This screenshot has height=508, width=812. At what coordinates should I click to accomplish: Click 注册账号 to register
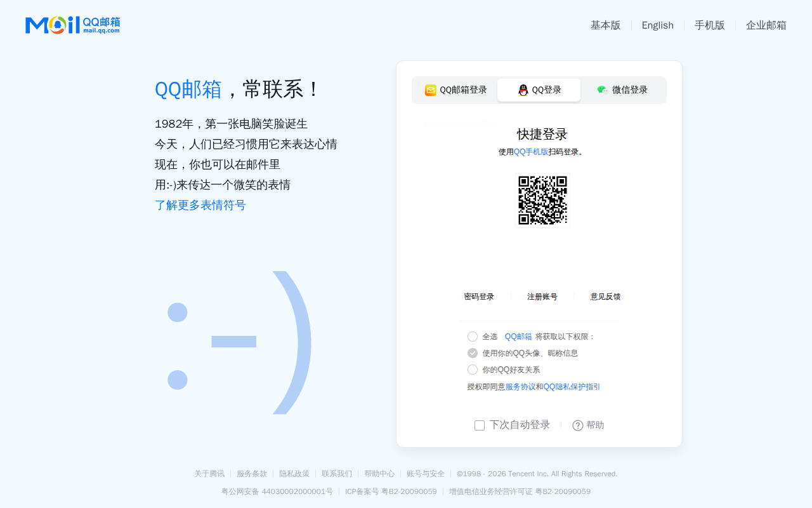542,297
